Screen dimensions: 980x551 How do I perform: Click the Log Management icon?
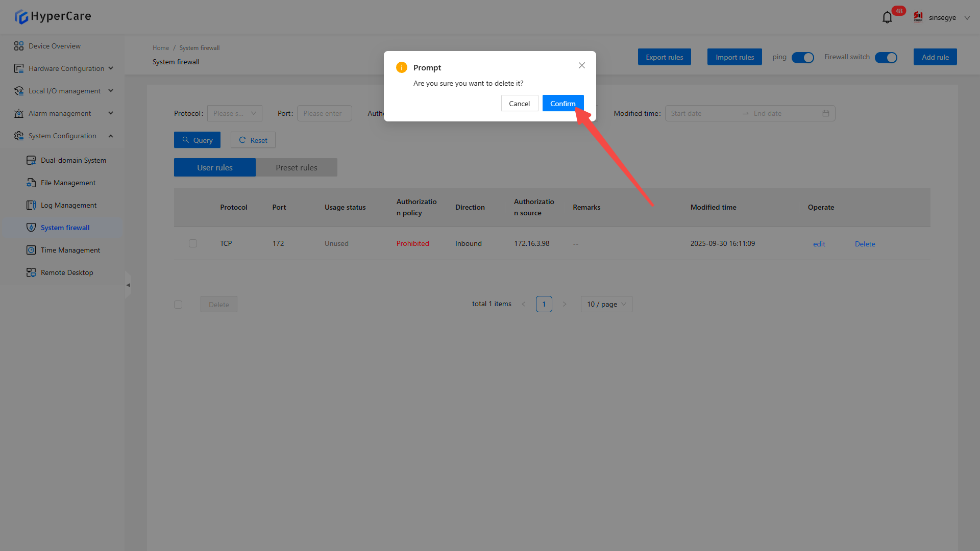[31, 205]
